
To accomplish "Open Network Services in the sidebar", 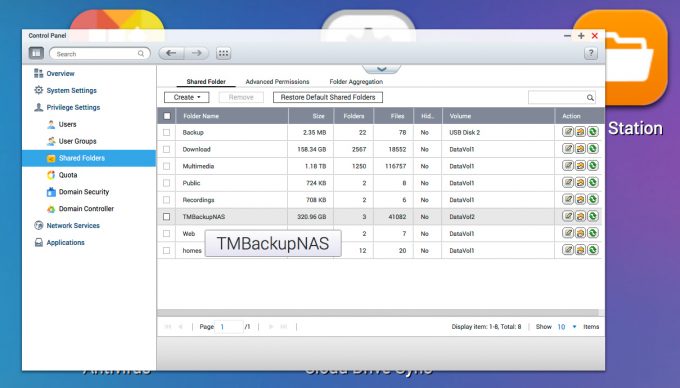I will pos(67,226).
